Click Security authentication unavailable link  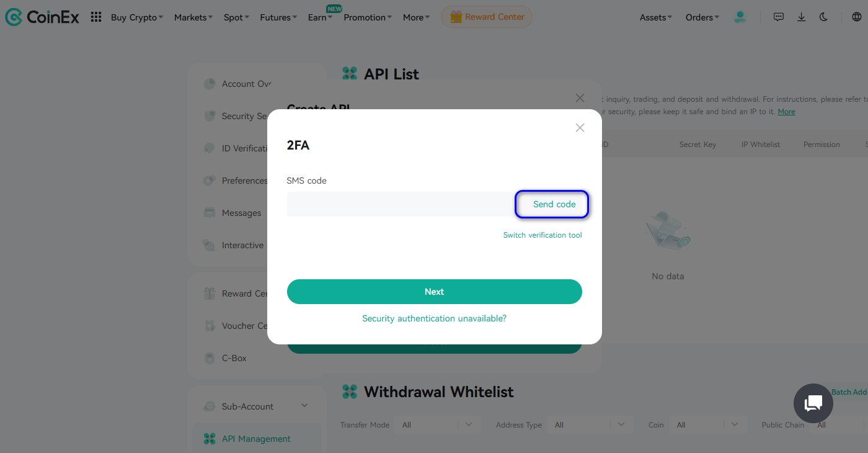click(434, 318)
